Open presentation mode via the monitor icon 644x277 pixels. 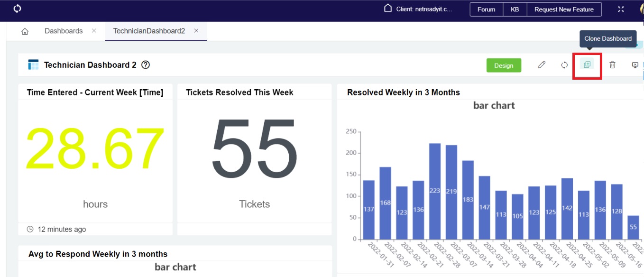[635, 65]
